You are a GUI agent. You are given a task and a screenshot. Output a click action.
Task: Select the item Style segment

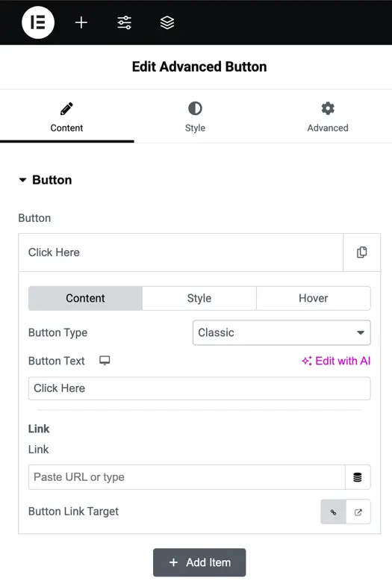199,299
